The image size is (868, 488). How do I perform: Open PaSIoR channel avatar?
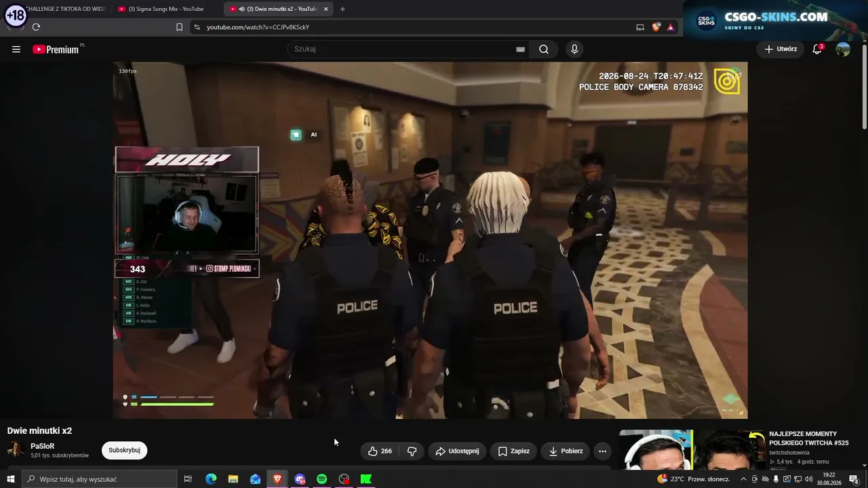(x=16, y=450)
